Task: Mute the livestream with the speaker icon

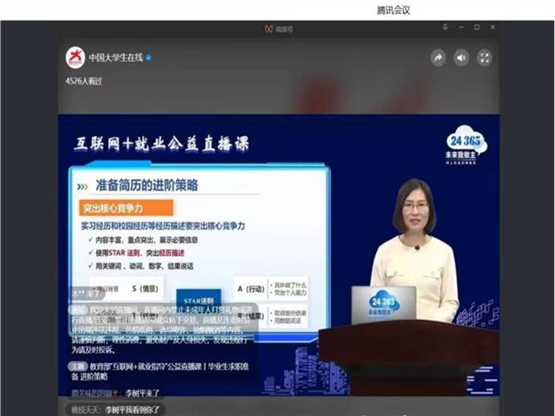Action: (x=461, y=58)
